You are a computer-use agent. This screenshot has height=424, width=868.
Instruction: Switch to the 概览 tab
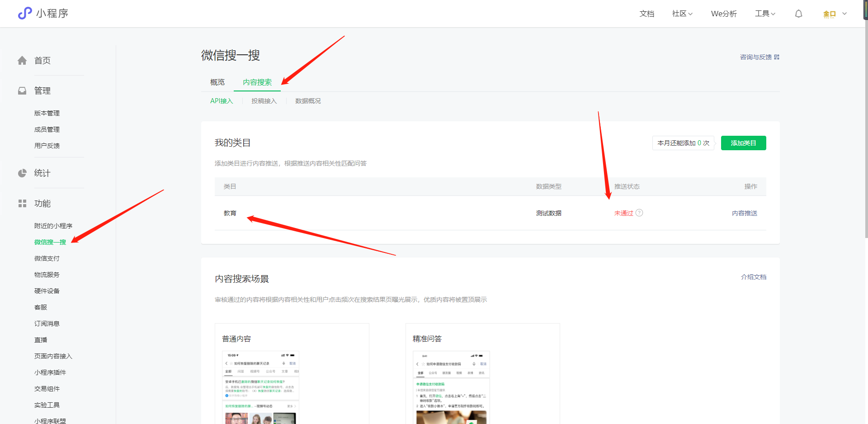click(x=217, y=82)
